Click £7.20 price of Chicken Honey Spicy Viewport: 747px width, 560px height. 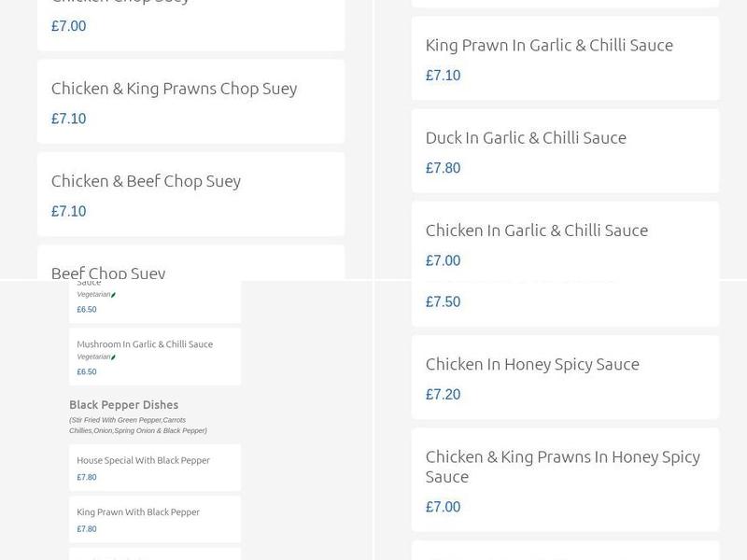pyautogui.click(x=443, y=395)
